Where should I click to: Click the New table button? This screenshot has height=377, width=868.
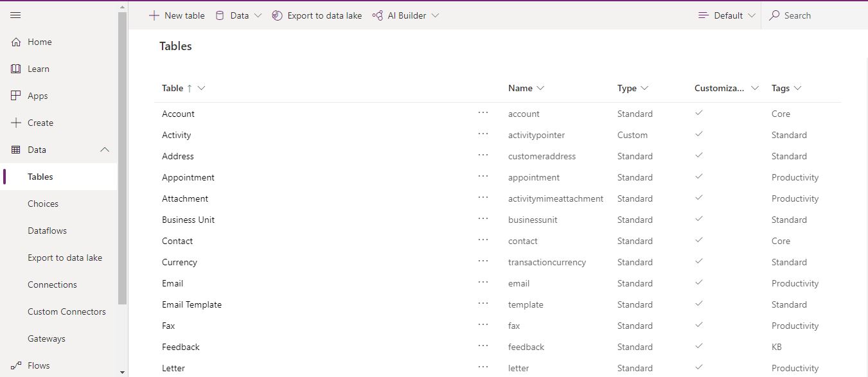pyautogui.click(x=177, y=15)
